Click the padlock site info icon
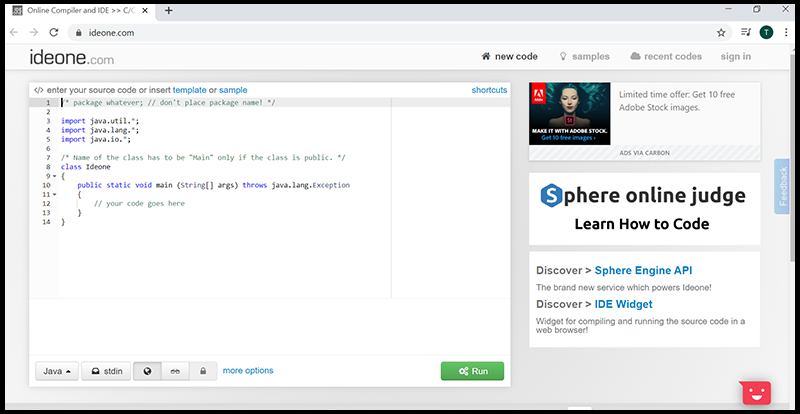Image resolution: width=800 pixels, height=414 pixels. (x=78, y=33)
